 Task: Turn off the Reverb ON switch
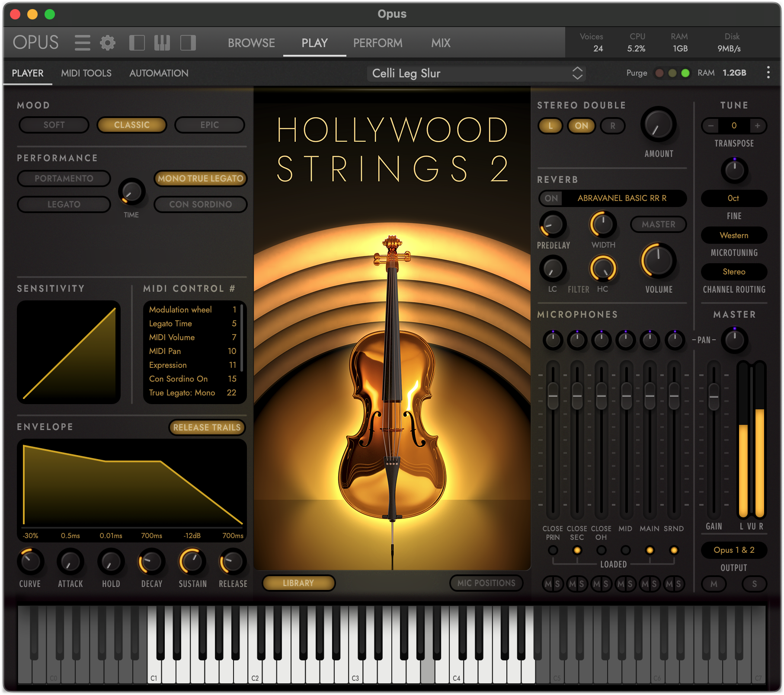point(551,198)
